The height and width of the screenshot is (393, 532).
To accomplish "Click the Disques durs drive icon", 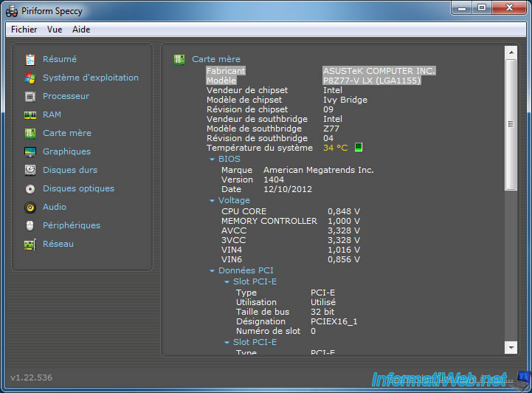I will 30,170.
